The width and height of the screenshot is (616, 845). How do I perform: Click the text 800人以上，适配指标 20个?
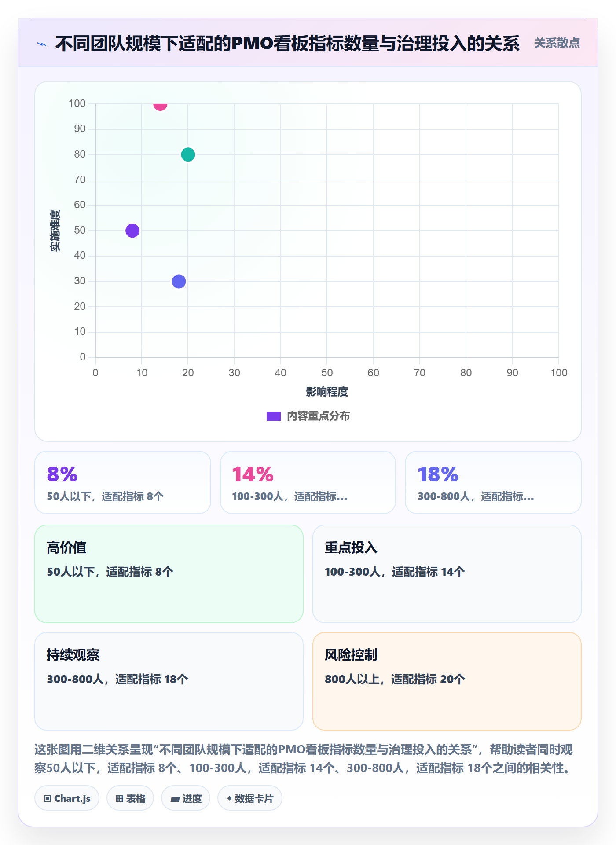coord(395,679)
